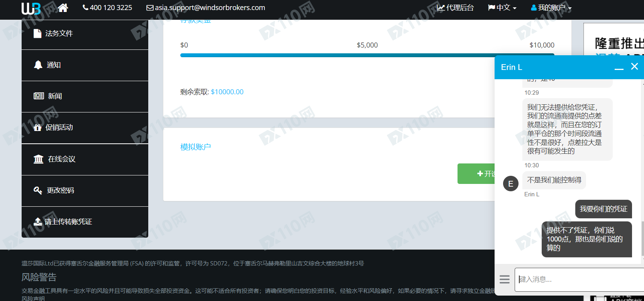The height and width of the screenshot is (301, 644).
Task: Open 更改密码 key icon item
Action: pos(85,190)
